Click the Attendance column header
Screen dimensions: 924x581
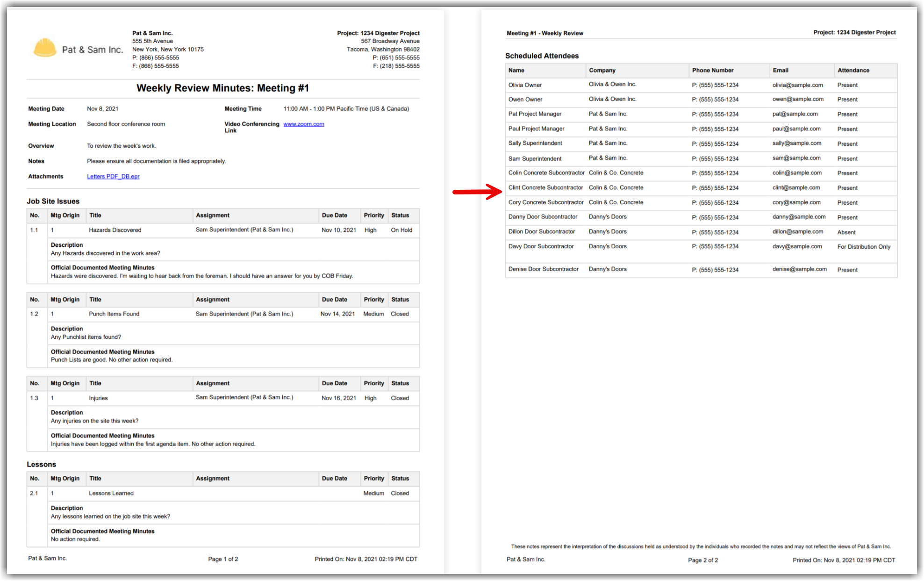coord(853,70)
